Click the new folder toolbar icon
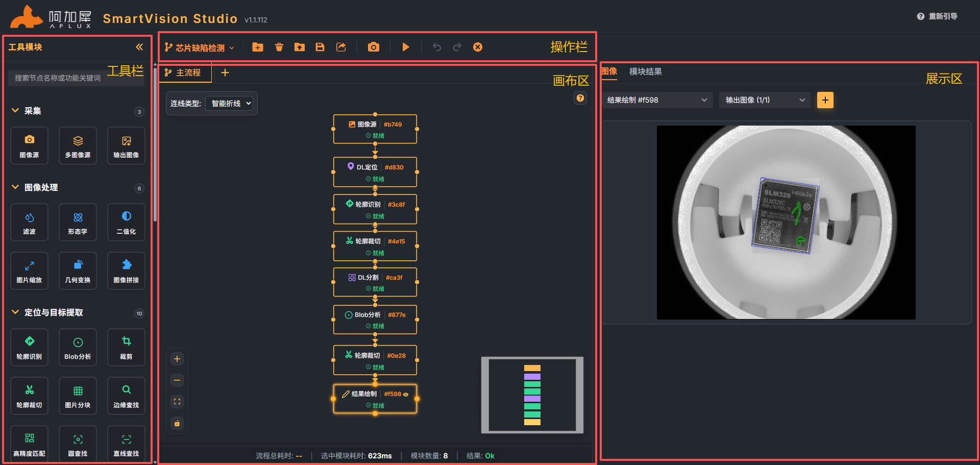The image size is (980, 465). (258, 47)
